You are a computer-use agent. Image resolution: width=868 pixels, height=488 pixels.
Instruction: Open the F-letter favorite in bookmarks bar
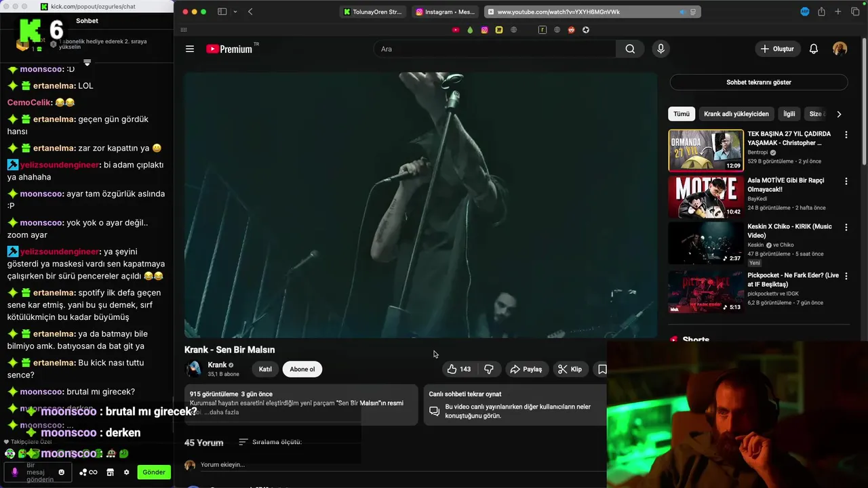point(542,30)
